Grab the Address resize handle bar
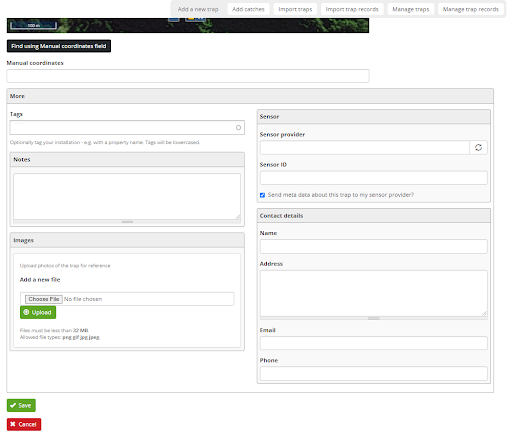The image size is (512, 437). click(x=374, y=318)
